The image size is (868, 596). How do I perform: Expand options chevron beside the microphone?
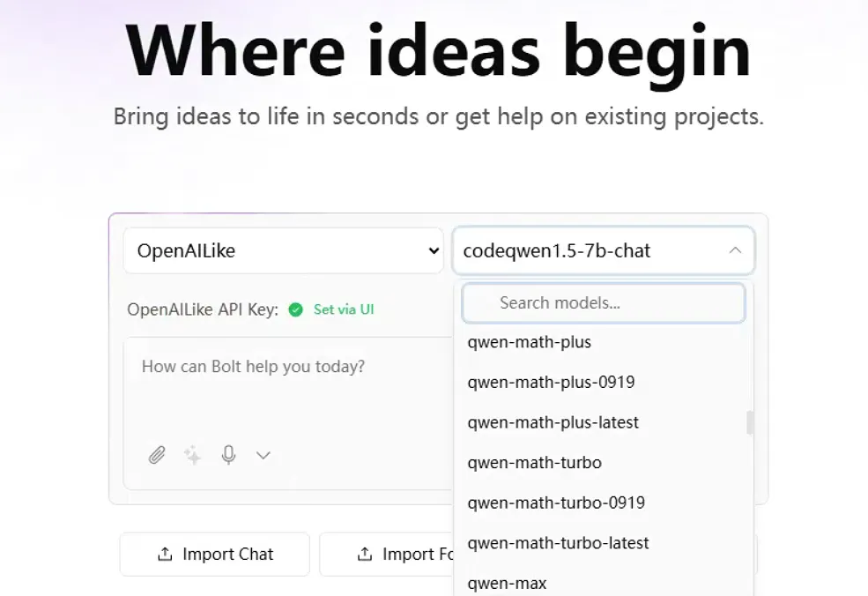click(x=263, y=455)
